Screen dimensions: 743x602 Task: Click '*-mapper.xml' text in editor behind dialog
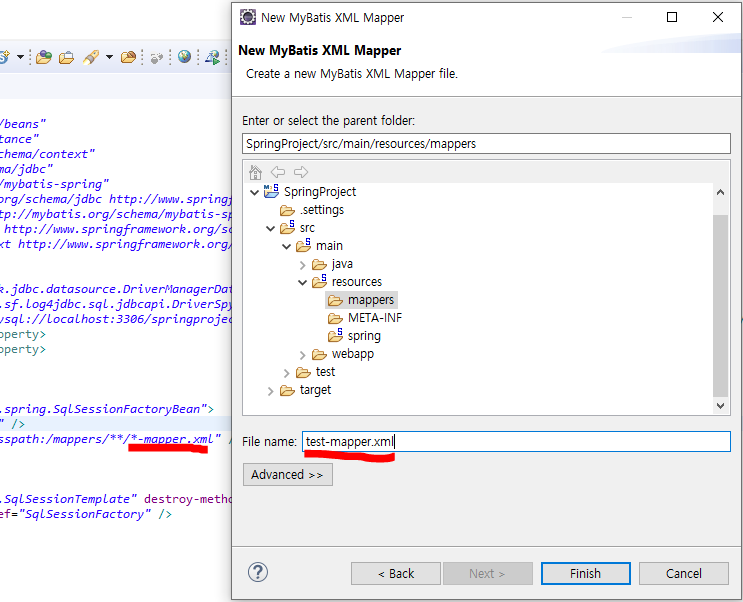172,439
